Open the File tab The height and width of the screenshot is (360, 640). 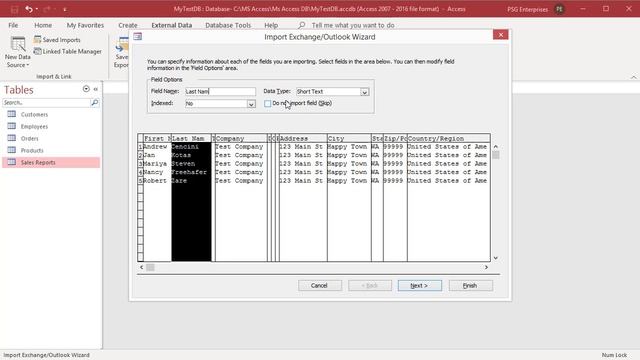coord(13,25)
